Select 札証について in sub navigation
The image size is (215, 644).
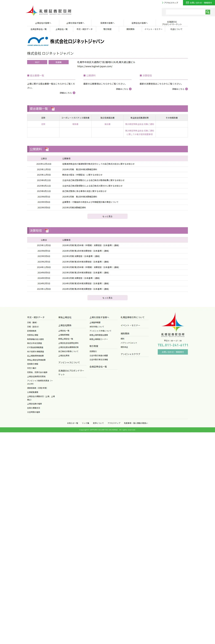[x=176, y=29]
